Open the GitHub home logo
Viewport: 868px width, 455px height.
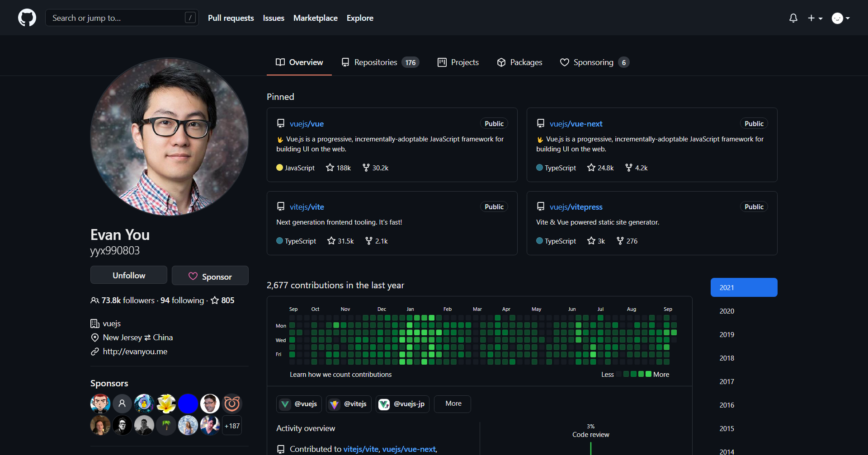pyautogui.click(x=27, y=18)
